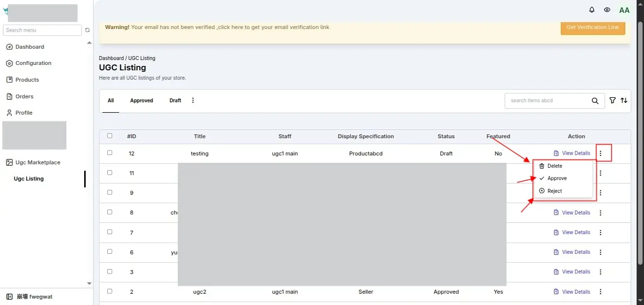The width and height of the screenshot is (644, 305).
Task: Focus the search items abcd field
Action: 546,101
